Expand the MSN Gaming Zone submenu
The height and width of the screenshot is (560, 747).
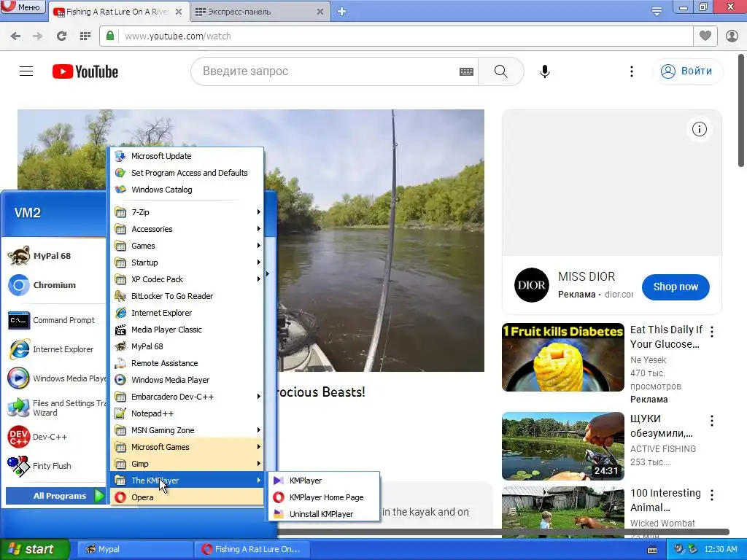[x=187, y=430]
